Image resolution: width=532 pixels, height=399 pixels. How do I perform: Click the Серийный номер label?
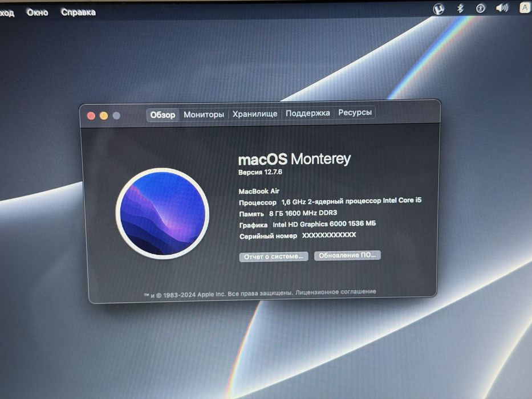click(268, 236)
